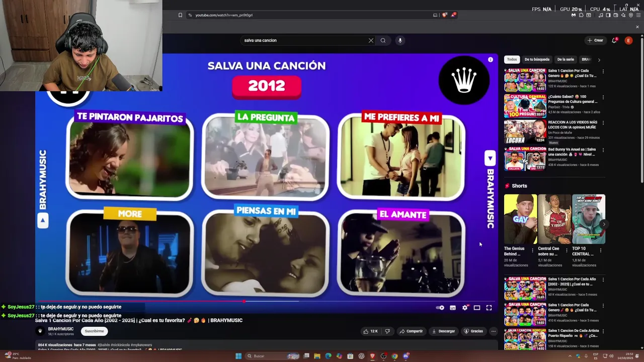Open the account avatar 'E' menu

click(x=628, y=40)
